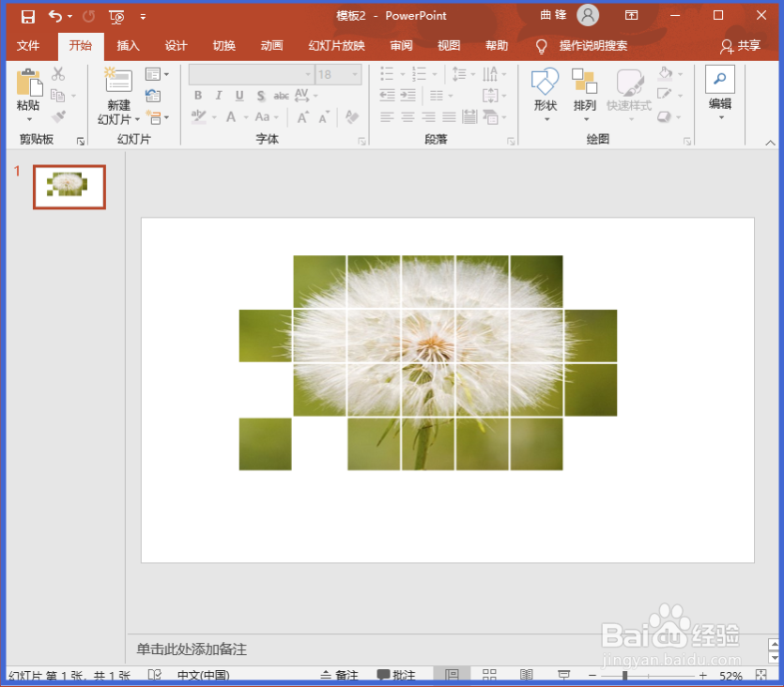Open the 视图 tab
Screen dimensions: 784x687
[x=449, y=46]
